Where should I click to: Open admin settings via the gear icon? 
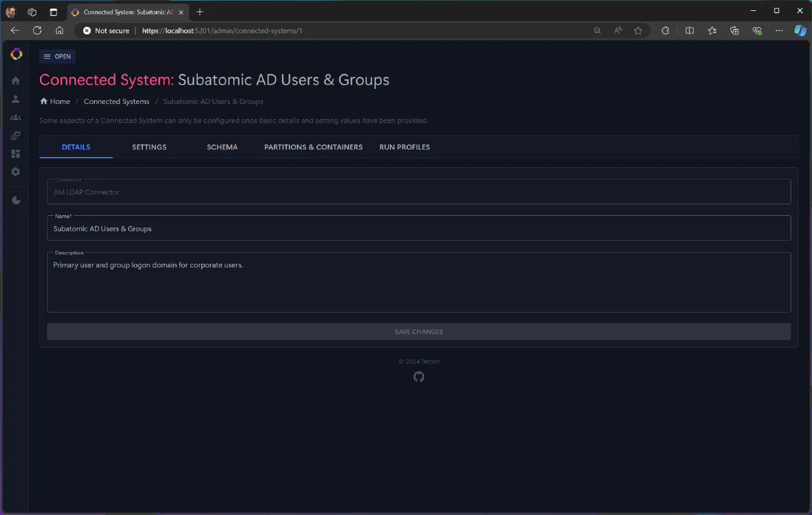pyautogui.click(x=15, y=172)
